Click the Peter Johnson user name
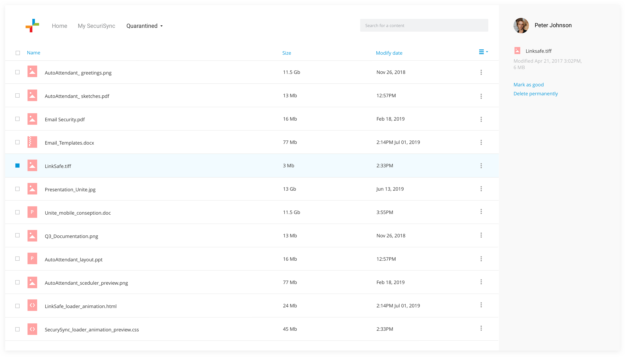The image size is (632, 364). 553,25
